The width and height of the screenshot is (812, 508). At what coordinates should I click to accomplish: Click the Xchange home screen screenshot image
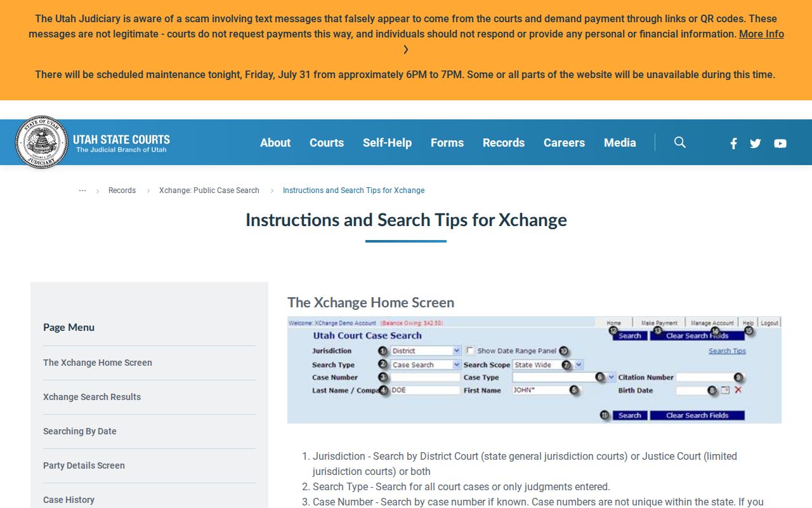pos(534,370)
